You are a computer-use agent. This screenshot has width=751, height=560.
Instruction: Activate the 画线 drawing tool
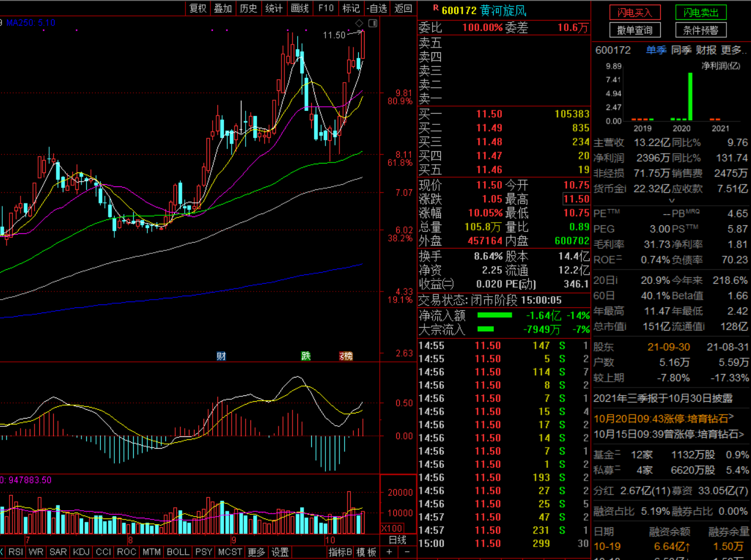click(x=300, y=8)
